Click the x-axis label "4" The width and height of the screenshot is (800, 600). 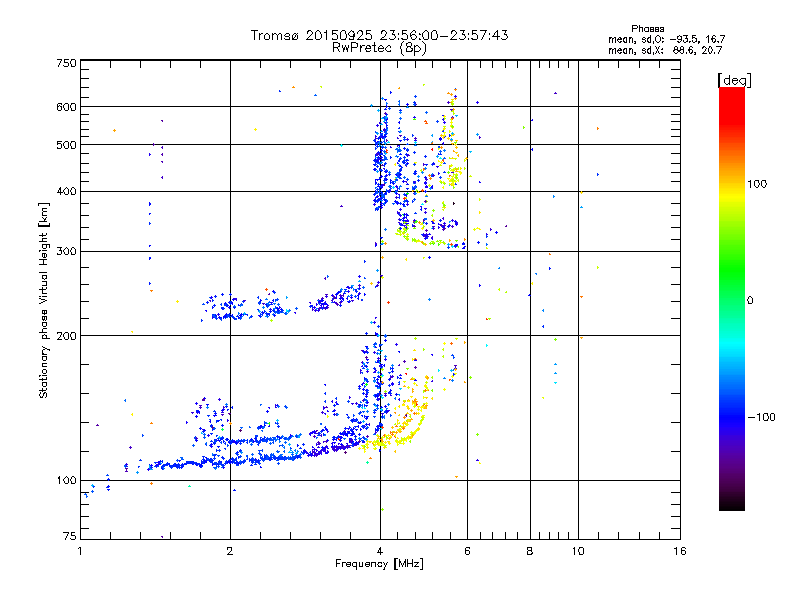pyautogui.click(x=380, y=552)
